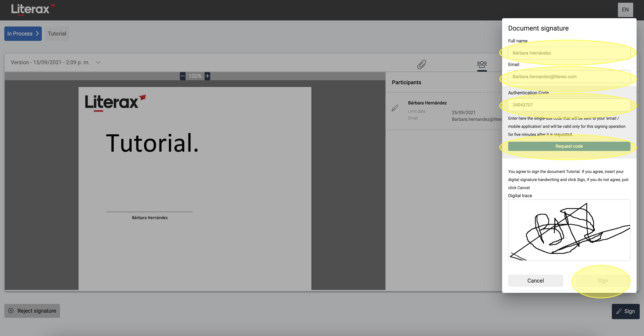Click the pen icon beside Bárbara Hernández

pos(395,108)
